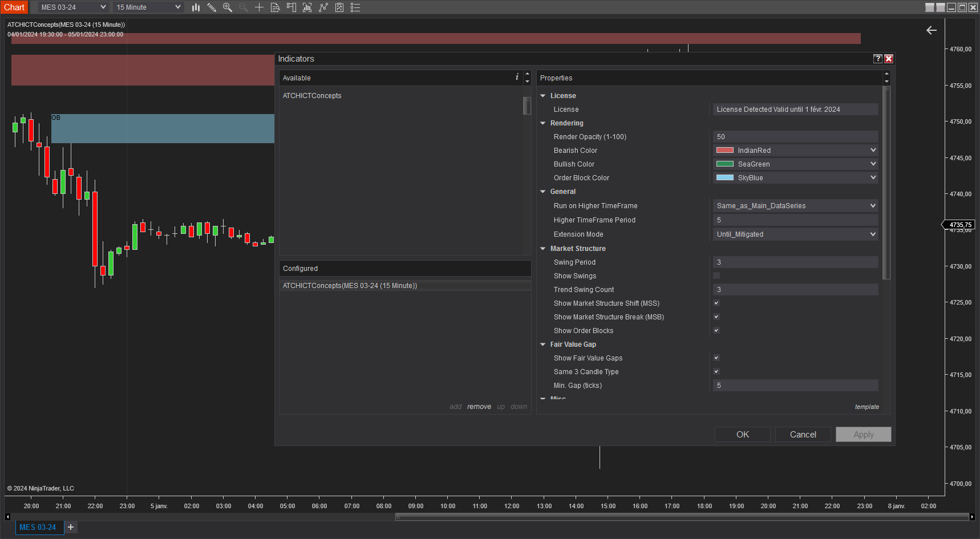Screen dimensions: 980x539
Task: Click the up link under Configured
Action: (501, 407)
